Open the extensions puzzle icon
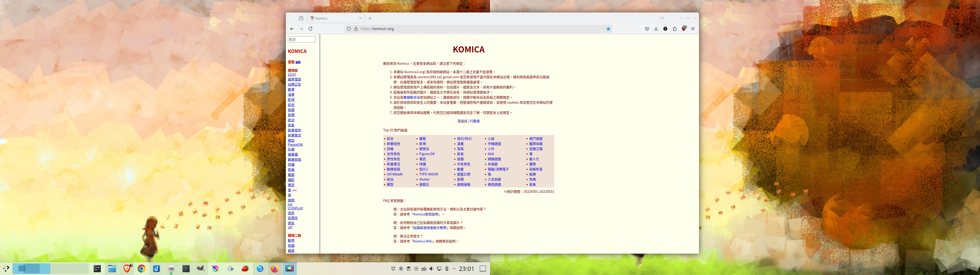This screenshot has height=275, width=980. pos(675,29)
